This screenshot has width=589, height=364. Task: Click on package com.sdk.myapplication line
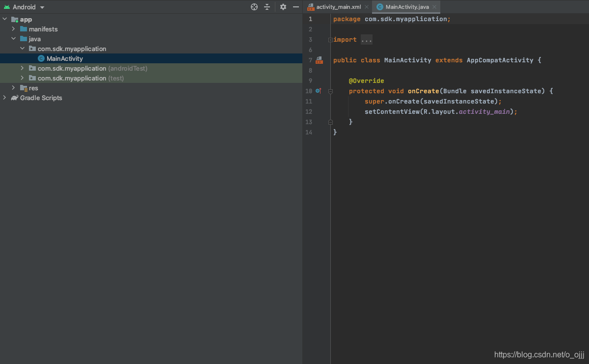tap(392, 19)
